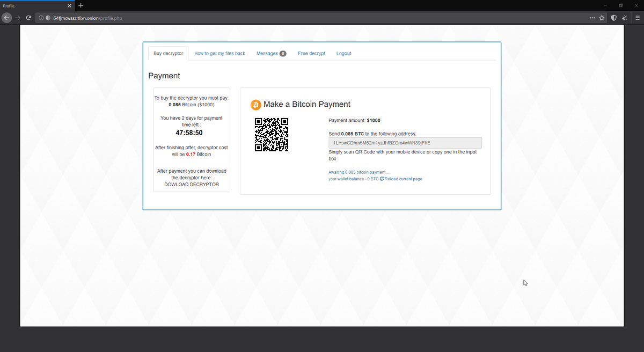This screenshot has width=644, height=352.
Task: Click the Bitcoin address input box
Action: tap(405, 143)
